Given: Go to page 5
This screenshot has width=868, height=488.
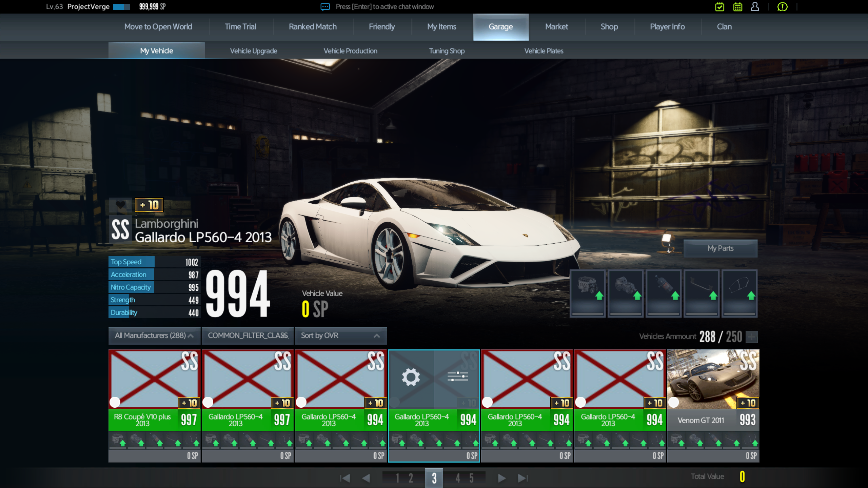Looking at the screenshot, I should 471,478.
